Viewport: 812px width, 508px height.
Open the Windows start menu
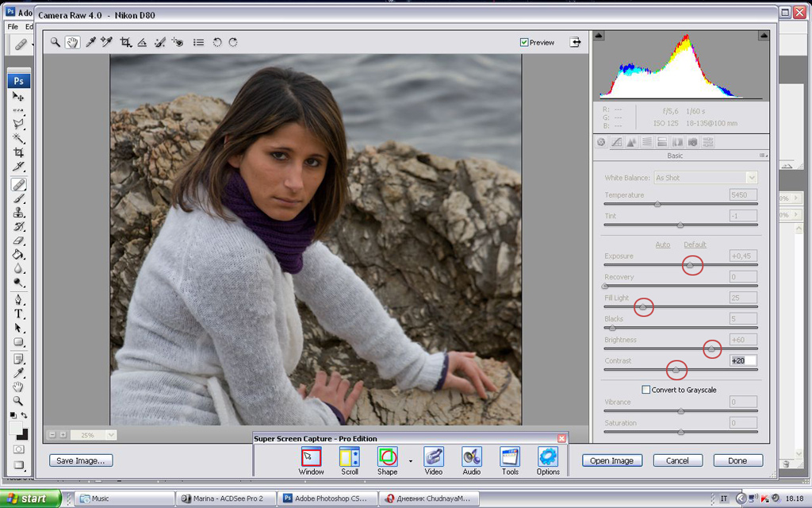[x=30, y=498]
